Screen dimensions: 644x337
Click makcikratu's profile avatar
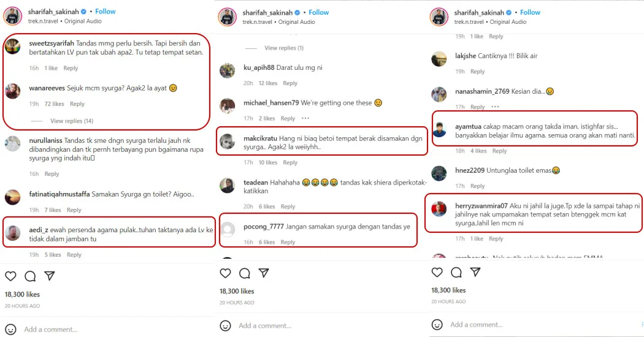click(228, 141)
